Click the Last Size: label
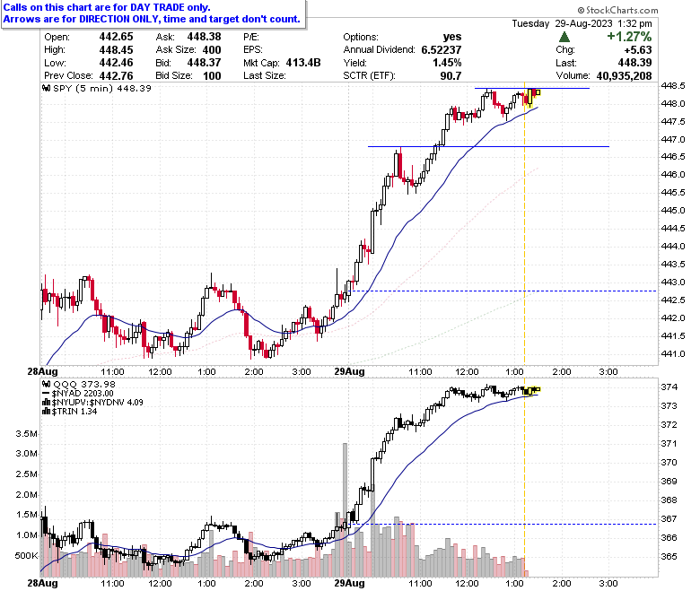700x591 pixels. pyautogui.click(x=264, y=76)
